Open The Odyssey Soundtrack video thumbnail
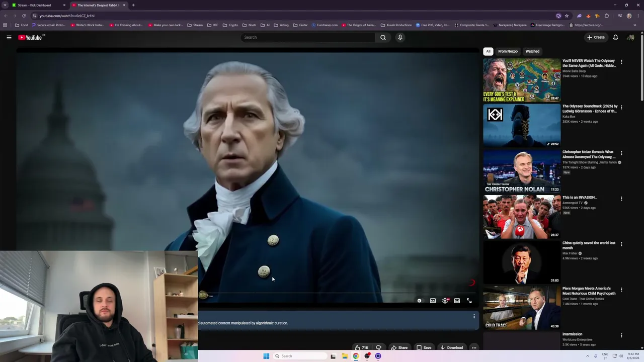Viewport: 644px width, 362px height. click(x=522, y=126)
